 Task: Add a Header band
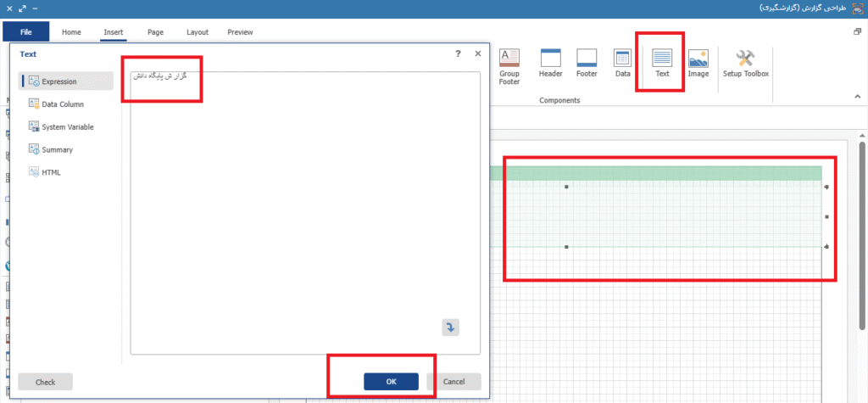point(551,63)
